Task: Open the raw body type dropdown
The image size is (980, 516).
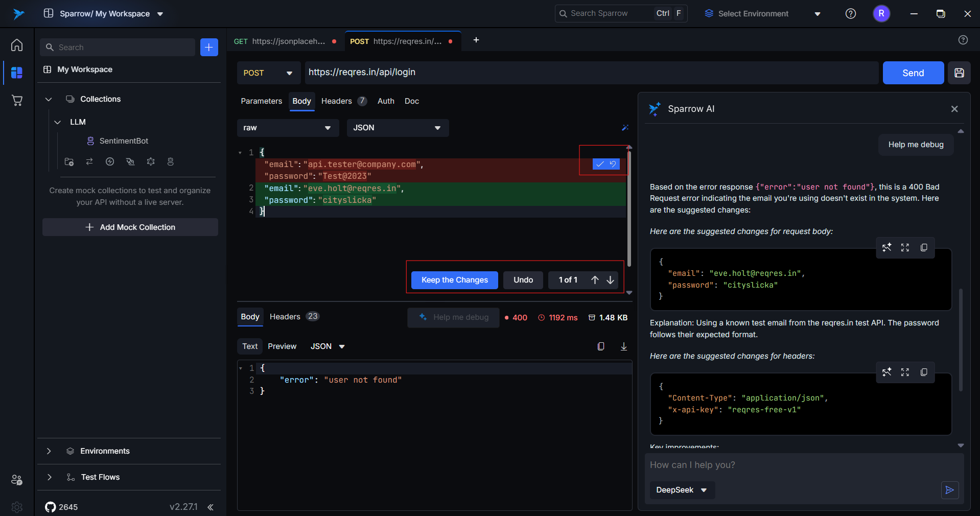Action: pos(288,128)
